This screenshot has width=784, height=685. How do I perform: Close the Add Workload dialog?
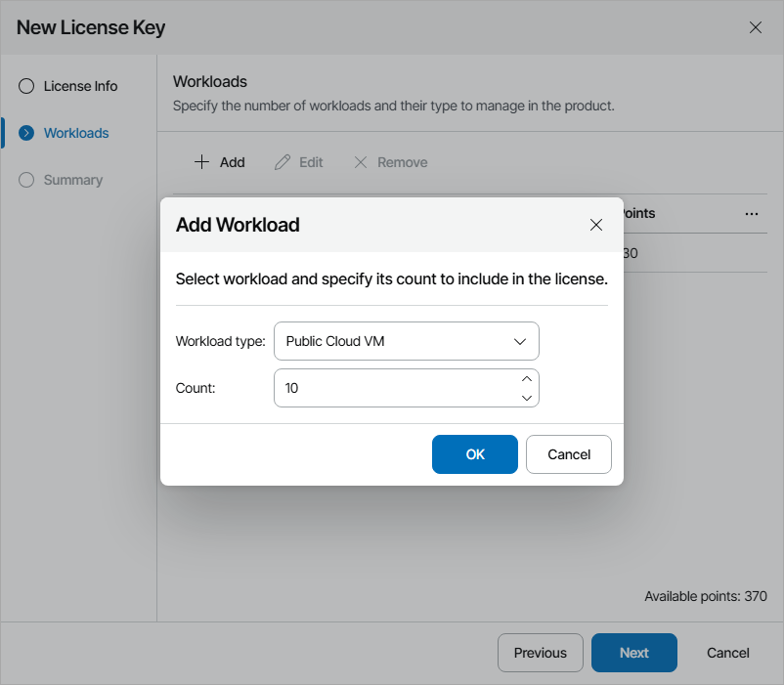point(596,225)
